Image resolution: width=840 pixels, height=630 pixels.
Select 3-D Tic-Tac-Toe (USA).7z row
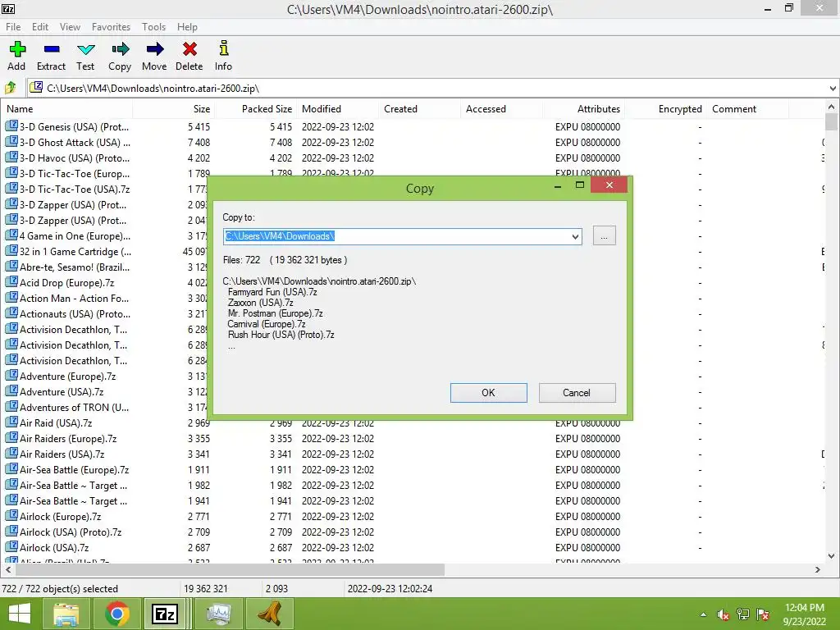click(x=413, y=189)
